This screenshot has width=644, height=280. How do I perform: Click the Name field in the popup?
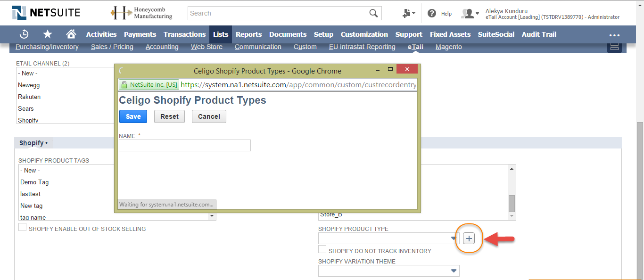click(x=185, y=145)
